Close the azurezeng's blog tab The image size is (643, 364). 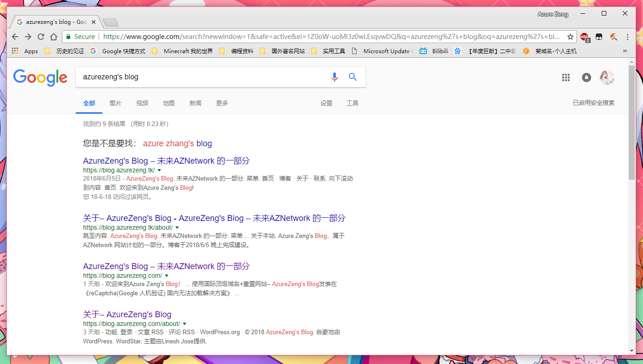[x=94, y=22]
